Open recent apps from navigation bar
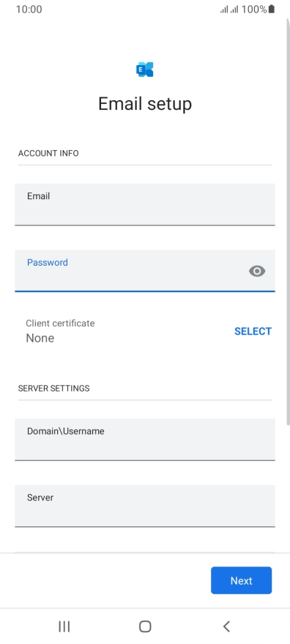Viewport: 290px width, 644px height. 64,626
